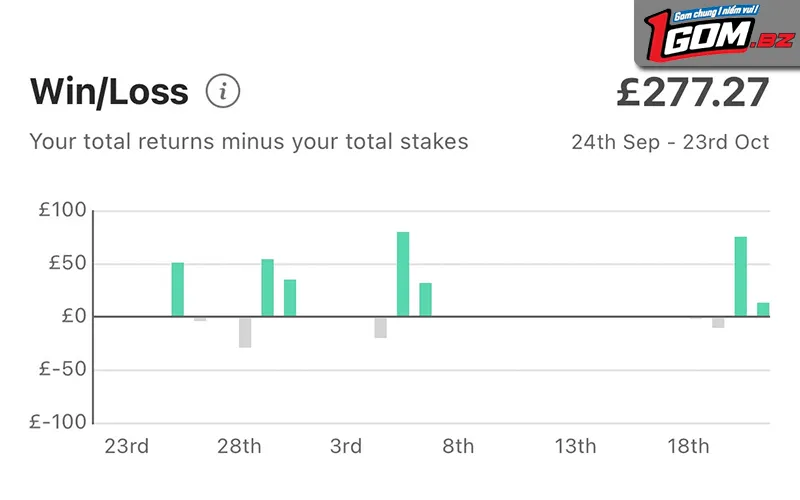
Task: Select the 13th x-axis label
Action: 575,446
